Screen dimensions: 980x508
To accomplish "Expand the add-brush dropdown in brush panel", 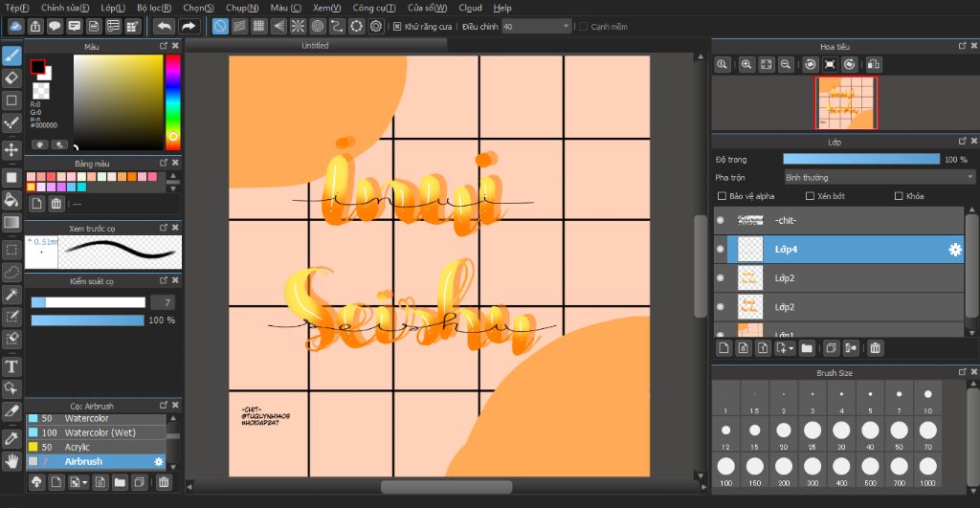I will (x=85, y=482).
